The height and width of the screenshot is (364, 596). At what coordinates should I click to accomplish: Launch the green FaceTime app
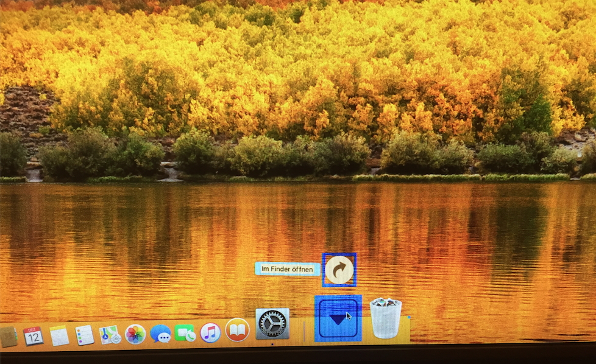click(x=185, y=333)
